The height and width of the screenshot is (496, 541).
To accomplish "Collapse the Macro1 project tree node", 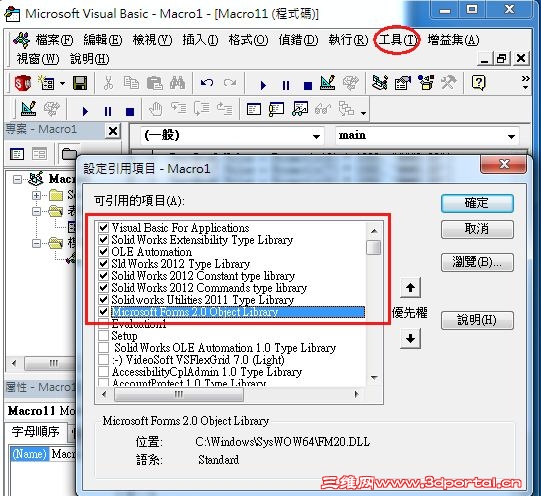I will pyautogui.click(x=17, y=179).
